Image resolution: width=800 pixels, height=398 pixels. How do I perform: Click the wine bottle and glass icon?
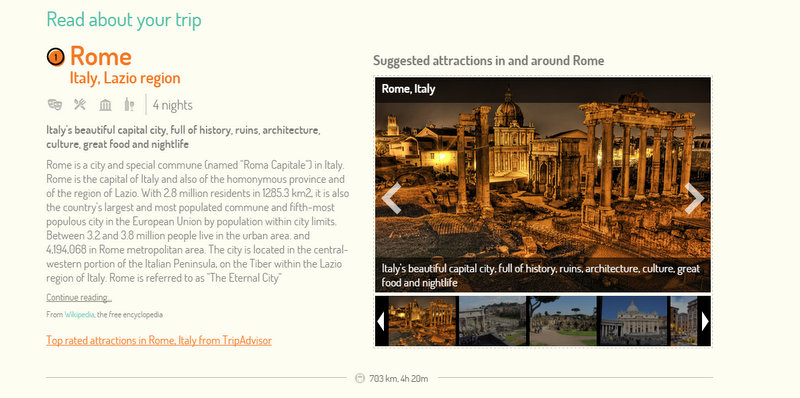[129, 105]
